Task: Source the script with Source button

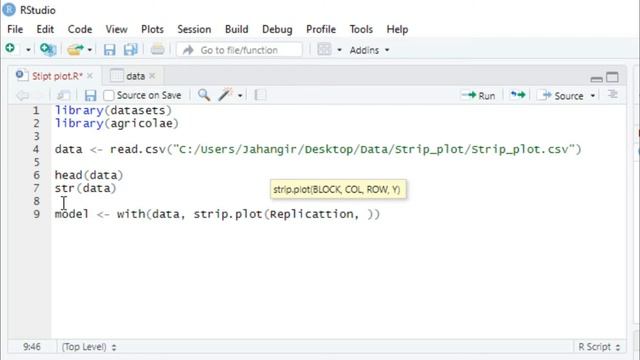Action: (x=560, y=96)
